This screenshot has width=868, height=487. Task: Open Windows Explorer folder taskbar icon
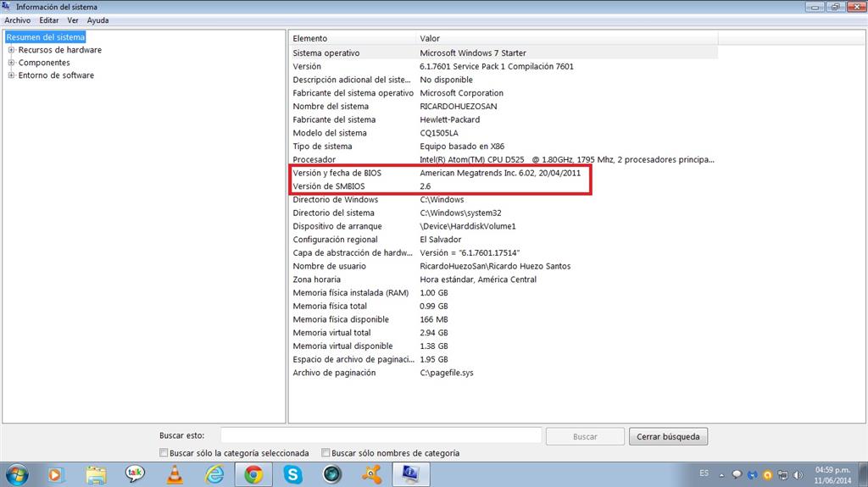[96, 475]
